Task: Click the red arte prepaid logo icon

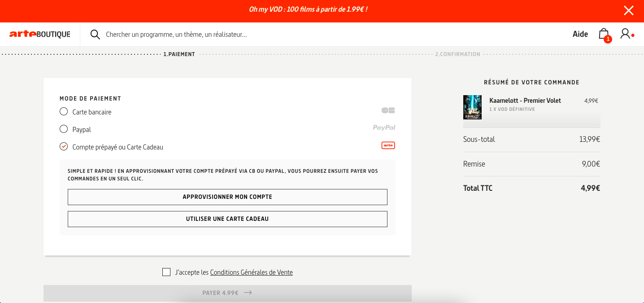Action: pos(388,145)
